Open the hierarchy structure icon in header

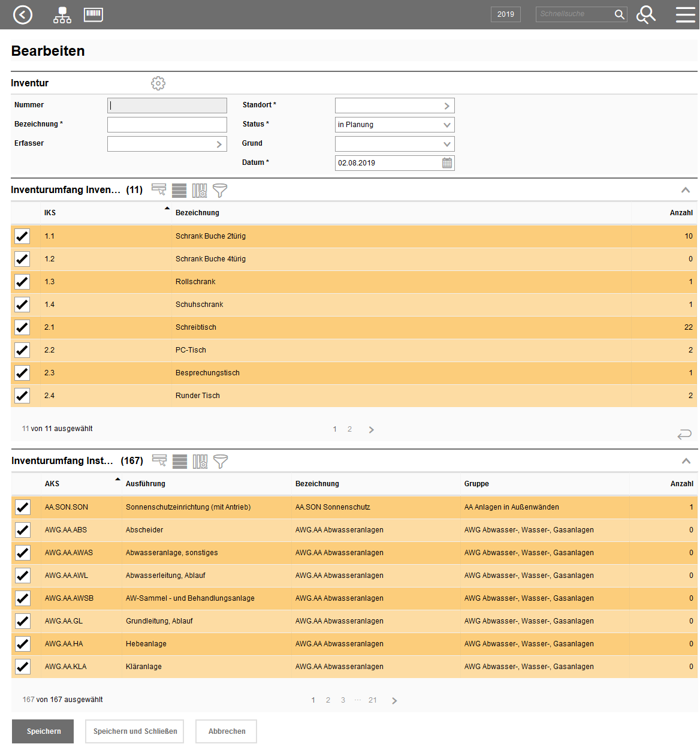(x=62, y=15)
